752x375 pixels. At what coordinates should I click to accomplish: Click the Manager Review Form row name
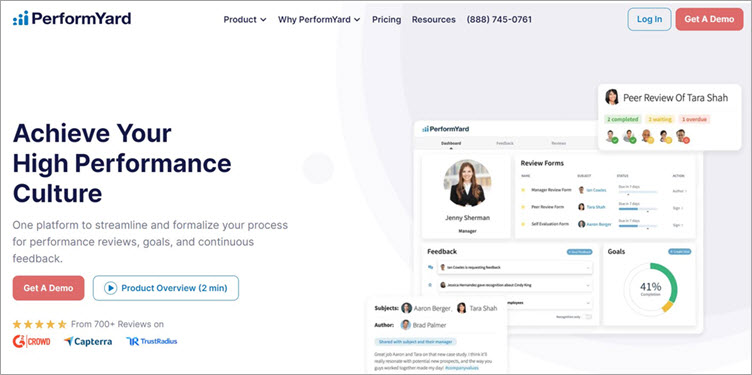[551, 190]
